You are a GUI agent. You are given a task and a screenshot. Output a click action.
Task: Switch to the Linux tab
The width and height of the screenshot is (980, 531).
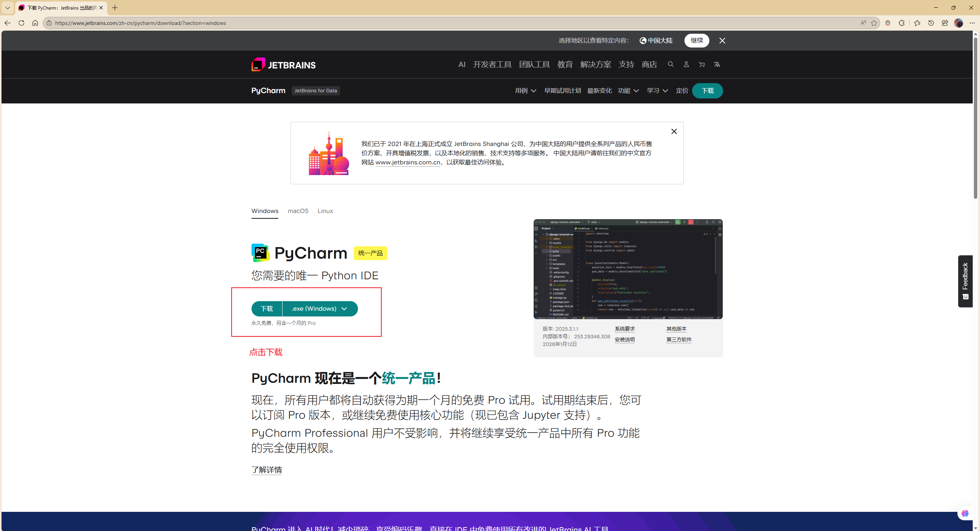(x=325, y=211)
